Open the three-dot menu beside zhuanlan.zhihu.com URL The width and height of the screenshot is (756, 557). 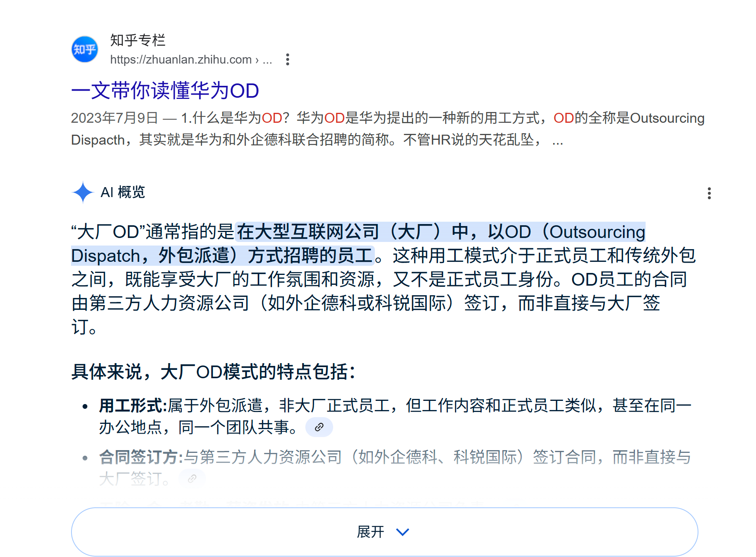click(x=287, y=60)
